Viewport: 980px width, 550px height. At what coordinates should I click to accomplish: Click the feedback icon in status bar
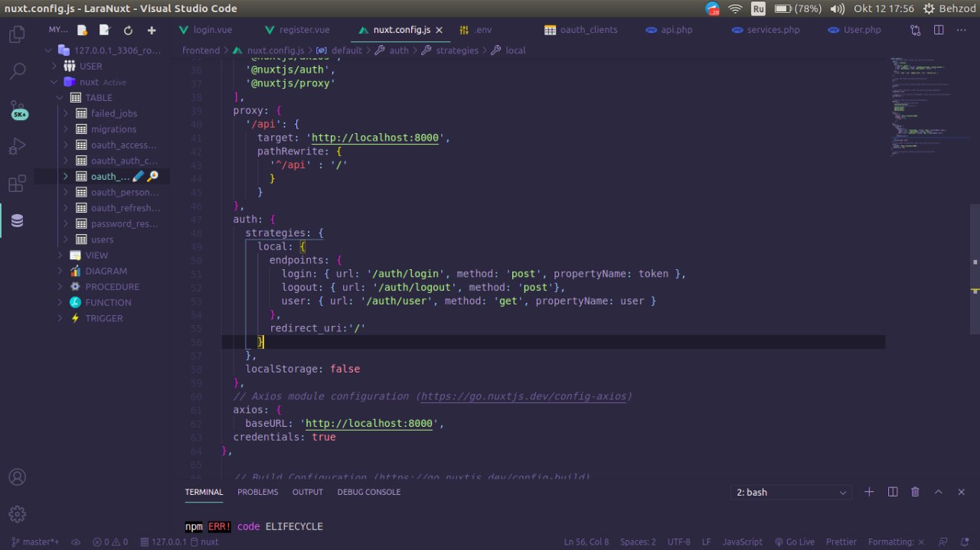[x=943, y=542]
